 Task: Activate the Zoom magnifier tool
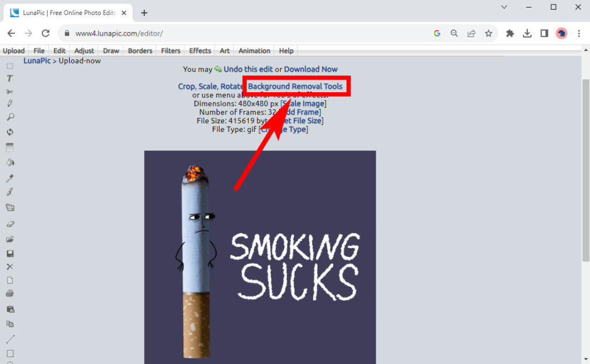9,117
